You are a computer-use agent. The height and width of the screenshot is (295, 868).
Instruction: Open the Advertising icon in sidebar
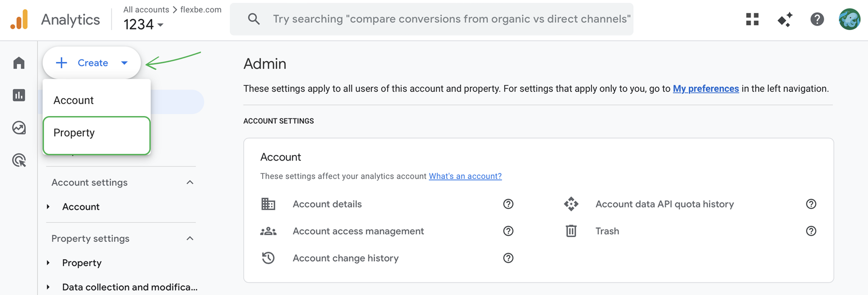(19, 160)
